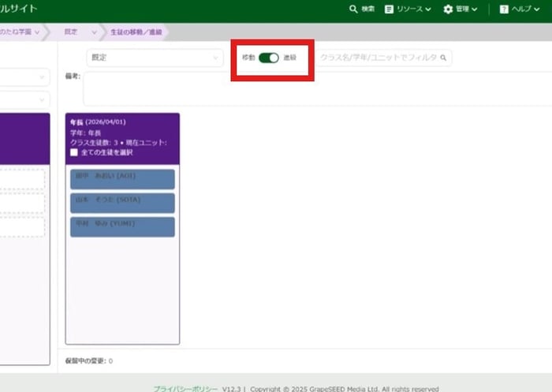Click the ヘルプ question mark icon

coord(504,9)
